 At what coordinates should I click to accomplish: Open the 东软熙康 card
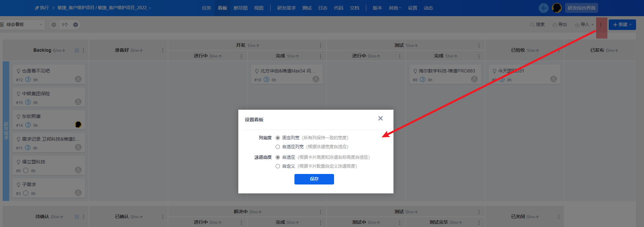pos(49,120)
